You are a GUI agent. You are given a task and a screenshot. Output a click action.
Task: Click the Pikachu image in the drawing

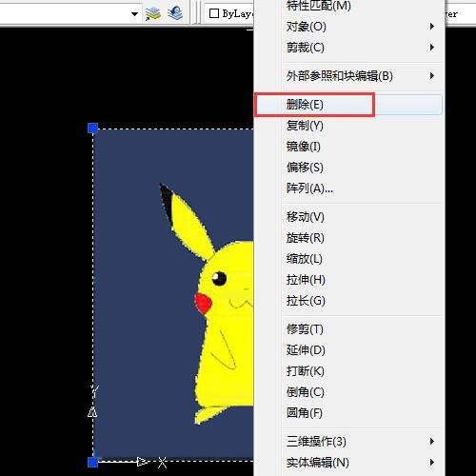174,295
